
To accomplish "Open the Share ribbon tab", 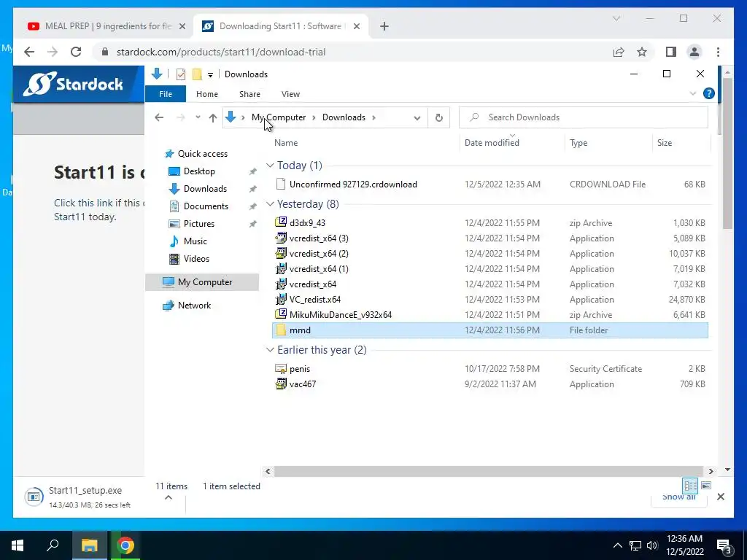I will pyautogui.click(x=249, y=94).
